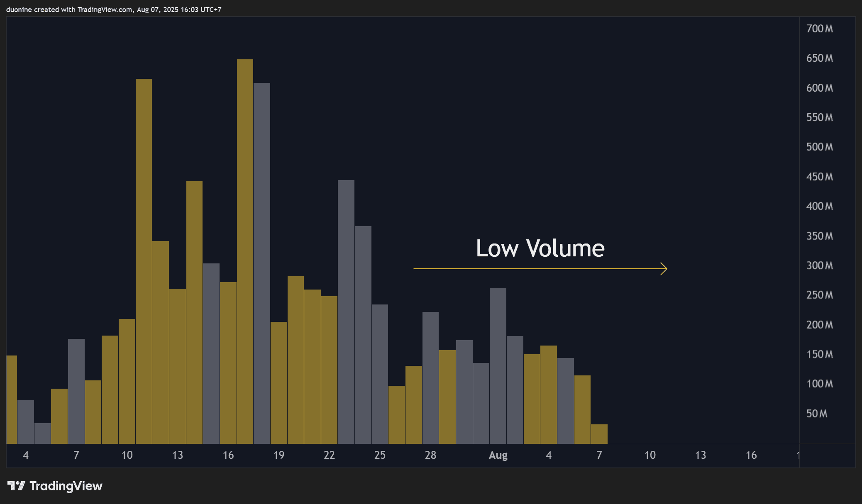Click the tallest gold volume bar
Screen dimensions: 862x504
[245, 249]
